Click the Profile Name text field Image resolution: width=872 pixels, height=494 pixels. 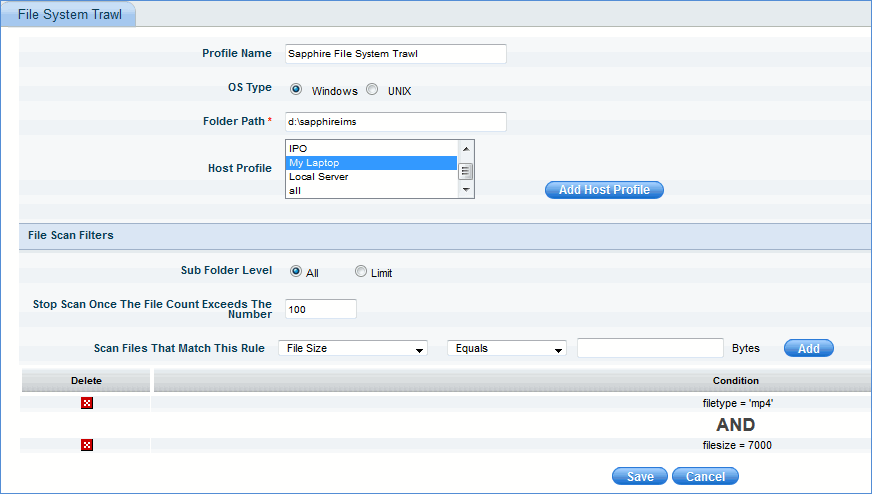tap(395, 54)
